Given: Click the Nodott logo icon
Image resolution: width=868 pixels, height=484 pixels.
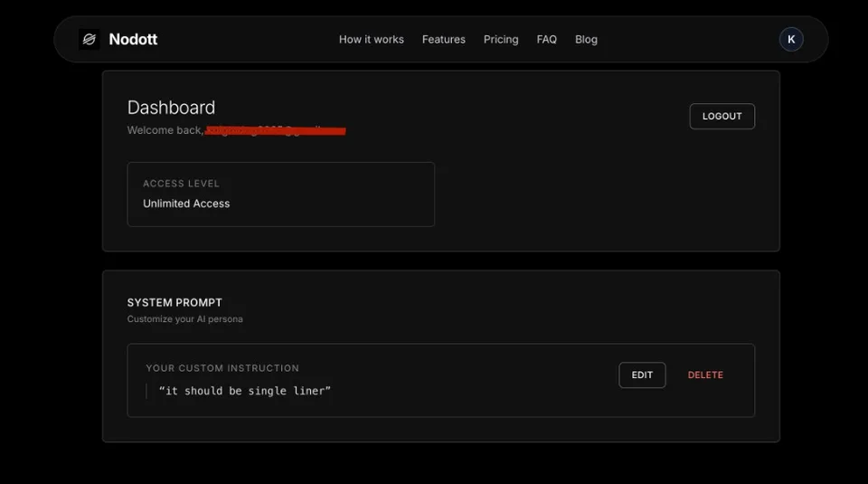Looking at the screenshot, I should 90,39.
